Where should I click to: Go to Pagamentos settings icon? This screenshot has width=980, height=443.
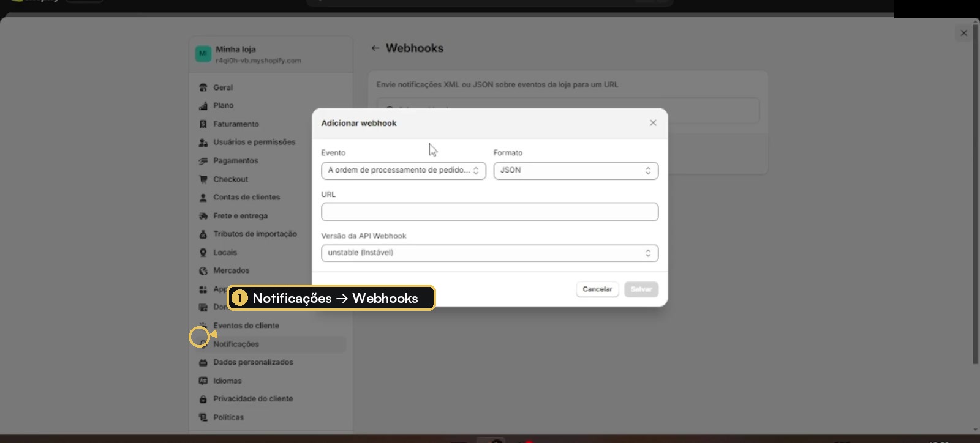pos(203,161)
